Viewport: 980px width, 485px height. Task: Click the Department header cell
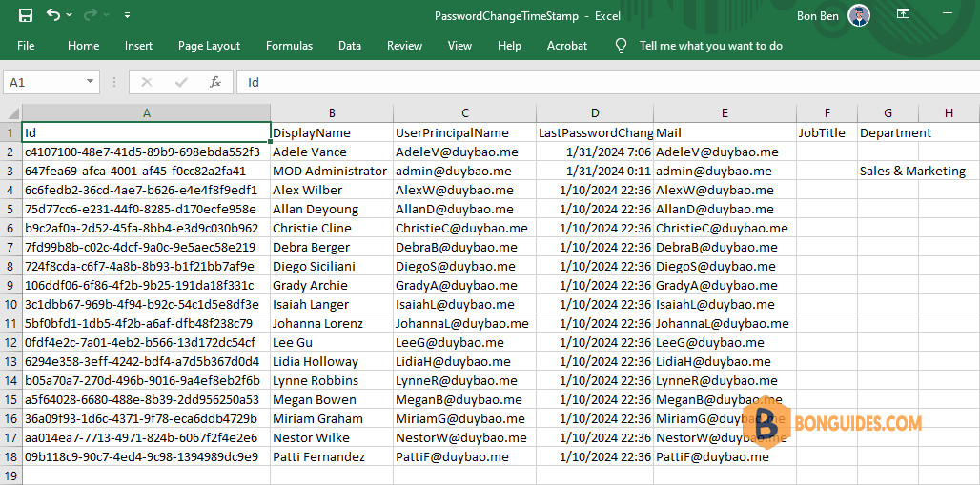[888, 132]
